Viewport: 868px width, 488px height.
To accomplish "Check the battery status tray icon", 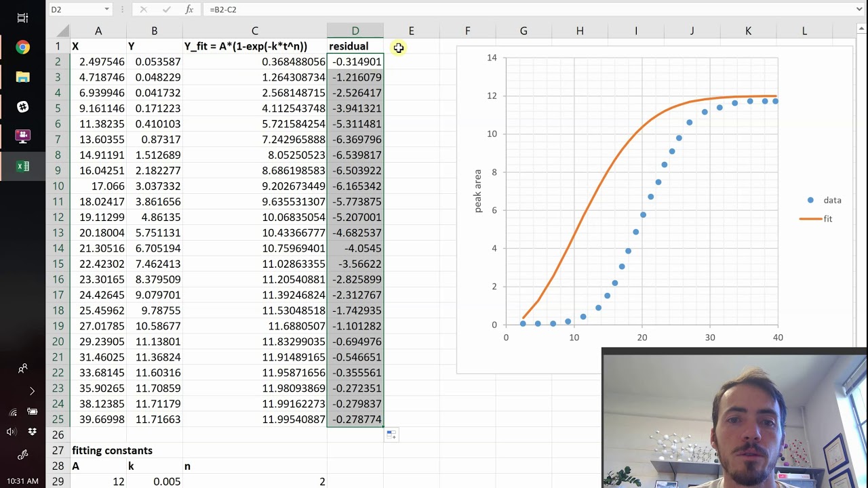I will [32, 411].
